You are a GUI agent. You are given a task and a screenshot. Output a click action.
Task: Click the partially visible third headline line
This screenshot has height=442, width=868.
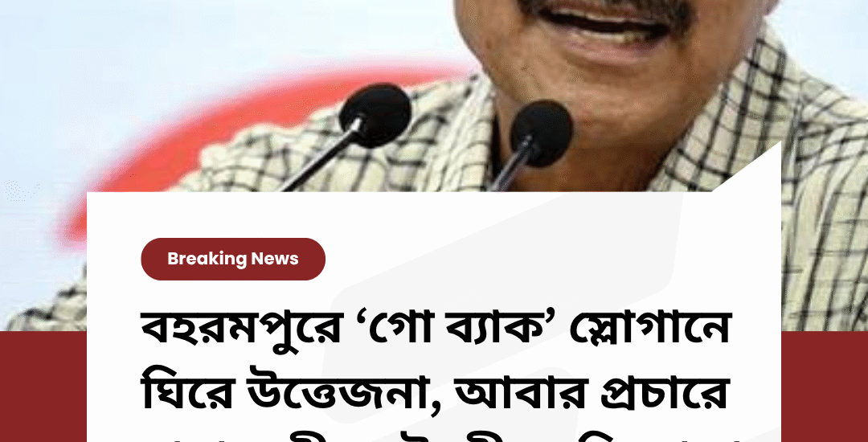coord(436,436)
